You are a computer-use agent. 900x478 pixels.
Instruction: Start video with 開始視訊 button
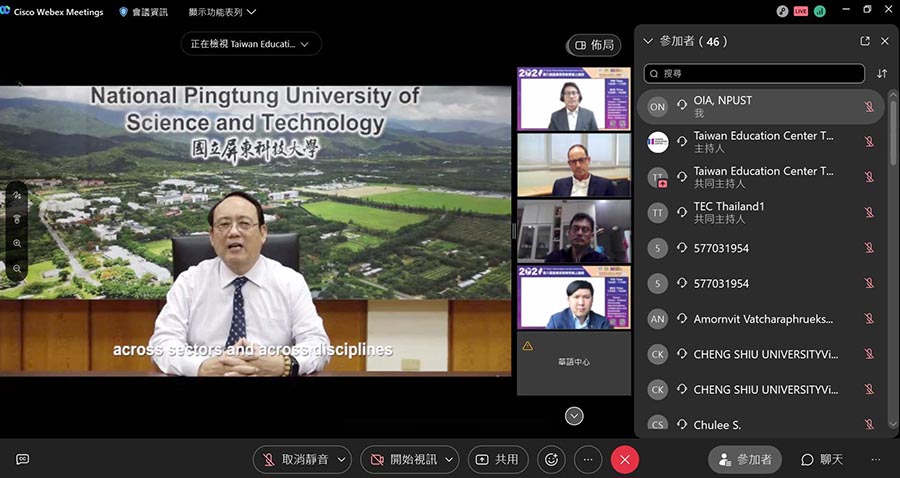404,460
